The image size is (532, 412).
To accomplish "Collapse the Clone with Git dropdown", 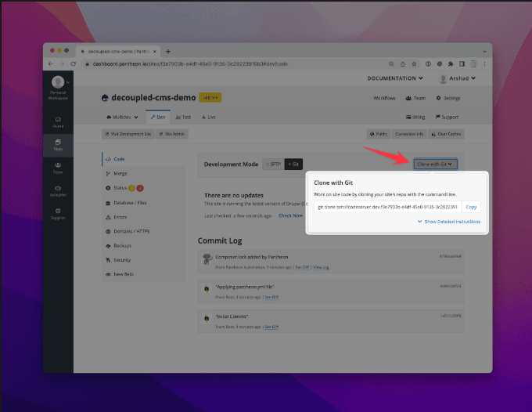I will (x=435, y=164).
